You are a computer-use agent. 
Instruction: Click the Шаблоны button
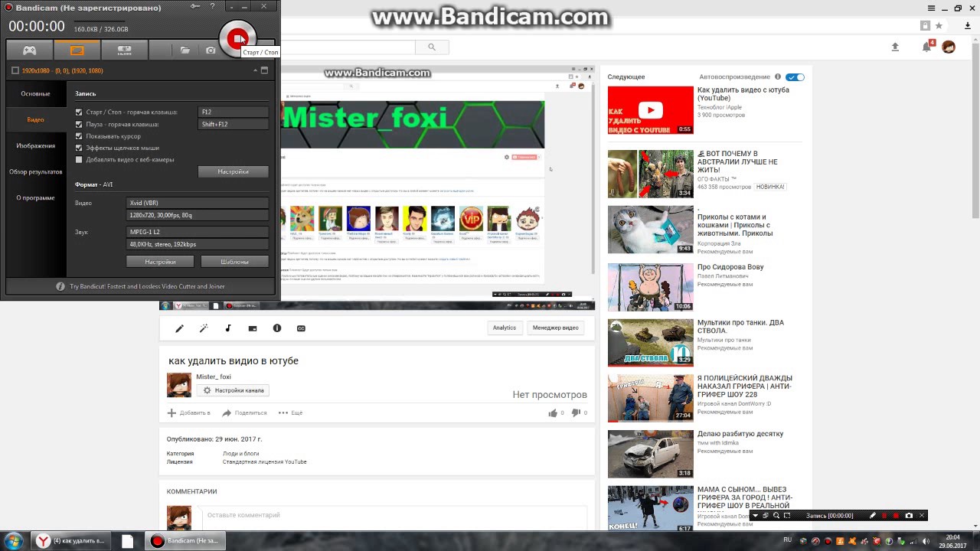pyautogui.click(x=234, y=262)
